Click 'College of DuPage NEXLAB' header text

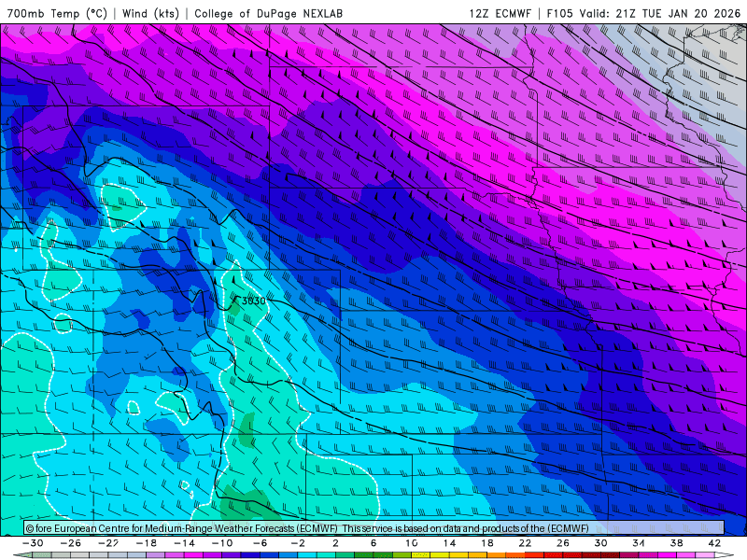coord(268,13)
